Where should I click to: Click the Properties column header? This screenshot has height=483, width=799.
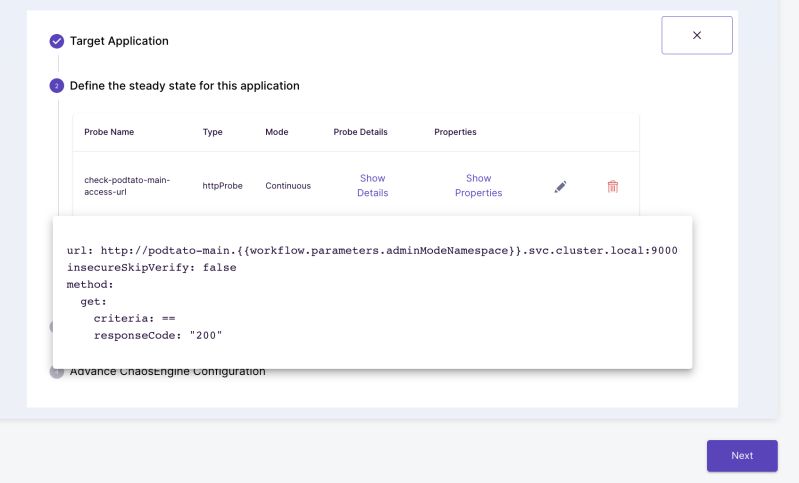(x=455, y=132)
